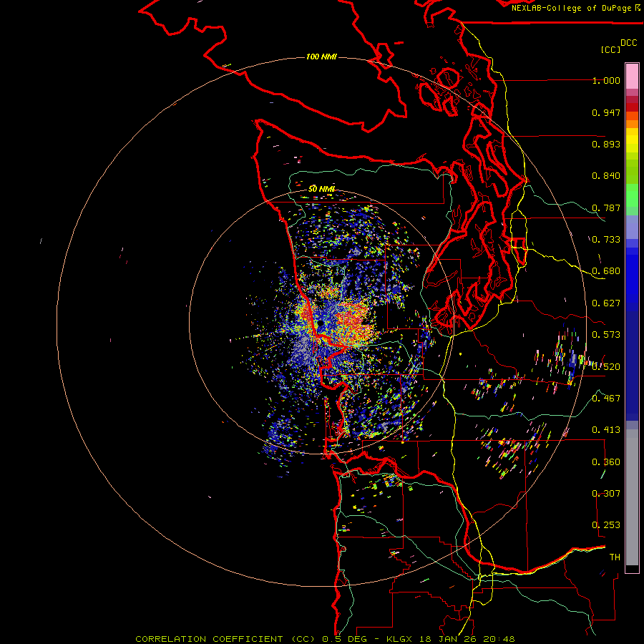This screenshot has width=644, height=644.
Task: Click the 50 NMI range ring label
Action: [x=321, y=189]
